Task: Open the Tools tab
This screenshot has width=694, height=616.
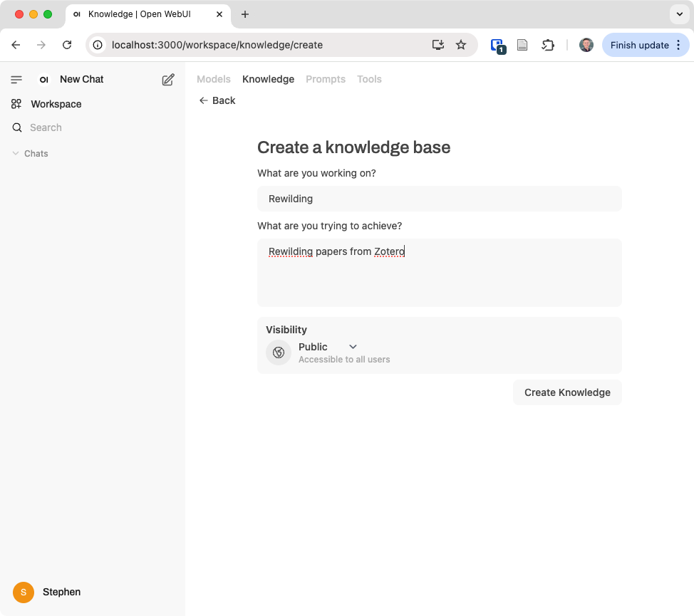Action: (369, 79)
